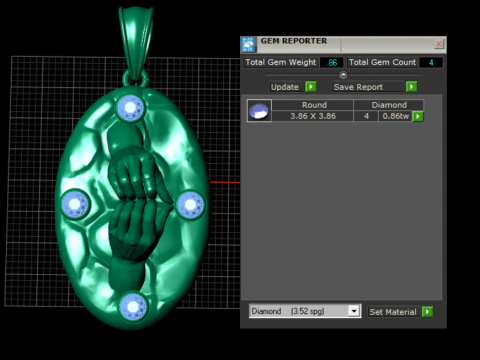
Task: Close the Gem Reporter panel
Action: [439, 44]
